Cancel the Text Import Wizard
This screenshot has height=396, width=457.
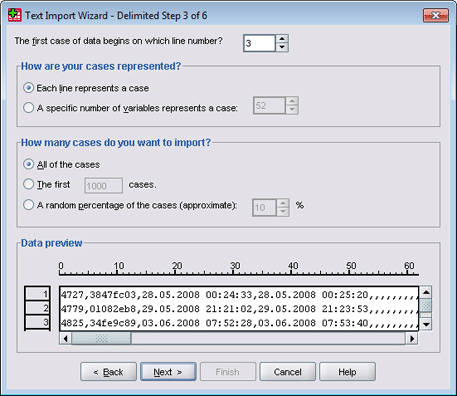[x=287, y=372]
